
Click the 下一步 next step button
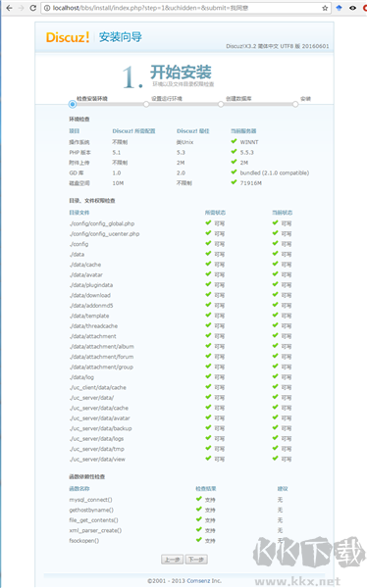(x=196, y=560)
